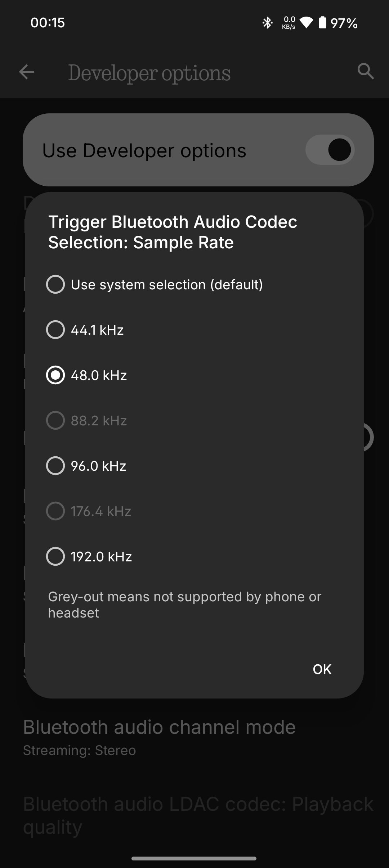Choose 44.1 kHz sample rate
Screen dimensions: 389x868
[x=194, y=330]
